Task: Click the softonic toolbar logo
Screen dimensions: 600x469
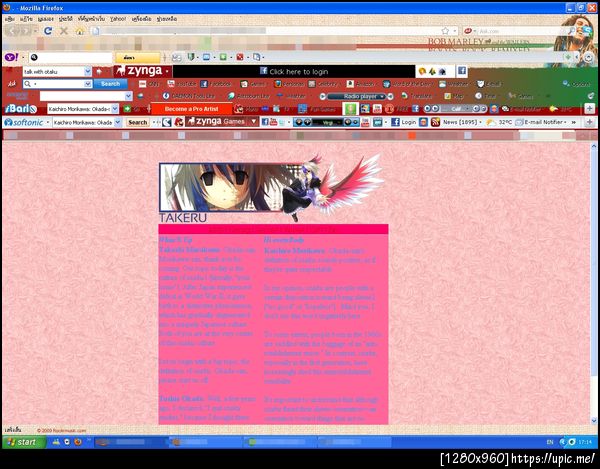Action: tap(24, 122)
